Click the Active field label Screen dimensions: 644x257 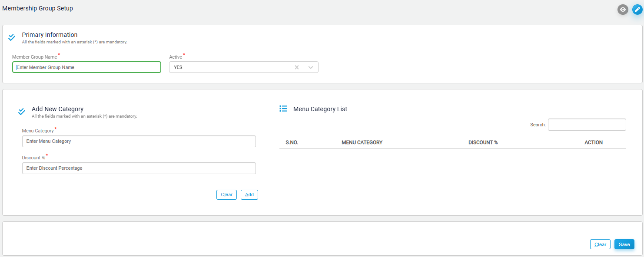tap(176, 57)
